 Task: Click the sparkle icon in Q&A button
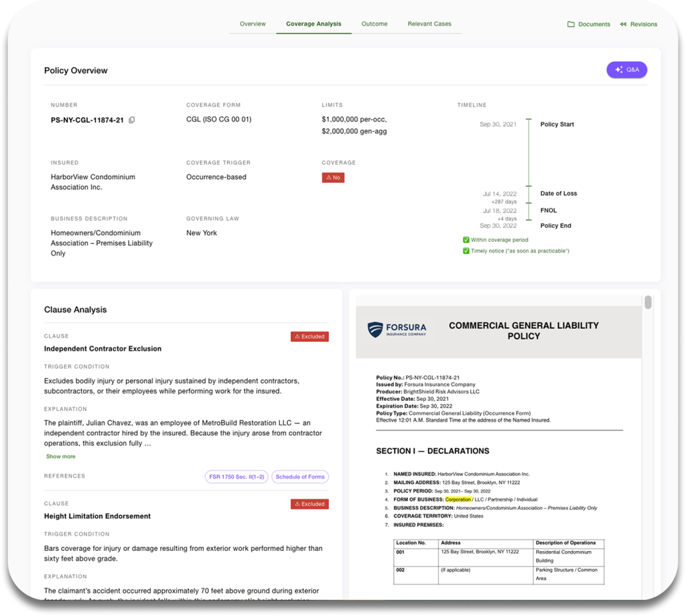pyautogui.click(x=619, y=70)
